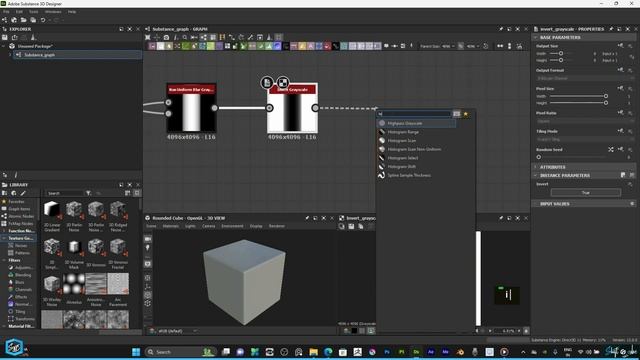Open the Output Format dropdown
Screen dimensions: 640x360
584,78
